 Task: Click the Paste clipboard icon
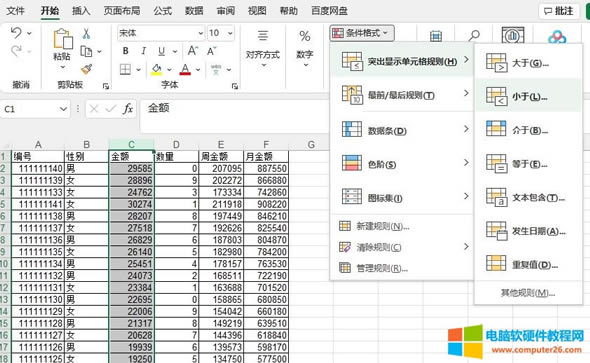(63, 38)
